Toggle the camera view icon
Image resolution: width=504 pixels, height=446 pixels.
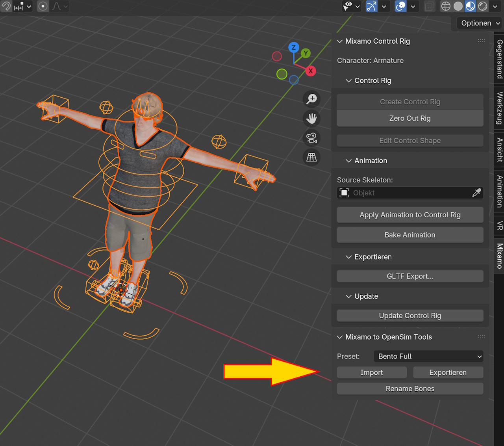click(311, 138)
